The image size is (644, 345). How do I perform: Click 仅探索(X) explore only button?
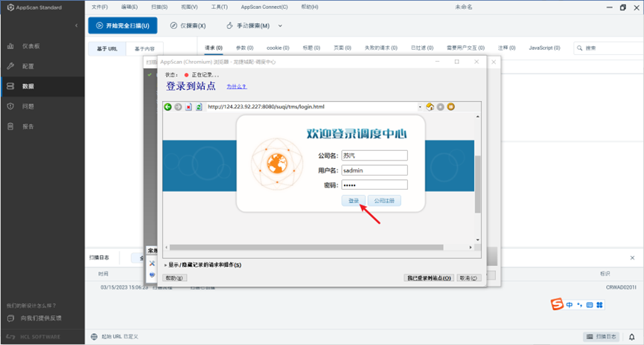(188, 25)
